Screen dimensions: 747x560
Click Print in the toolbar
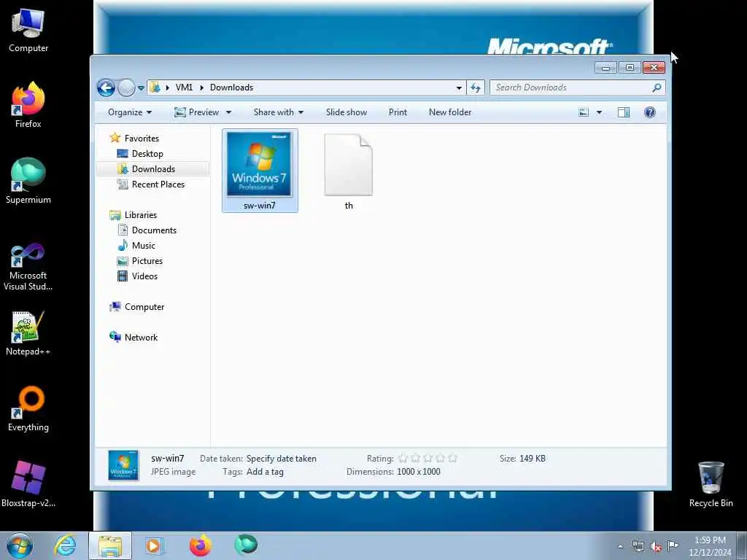tap(398, 112)
